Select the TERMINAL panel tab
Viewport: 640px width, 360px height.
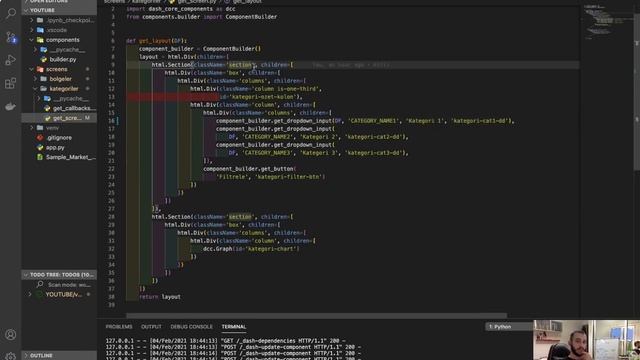tap(234, 327)
